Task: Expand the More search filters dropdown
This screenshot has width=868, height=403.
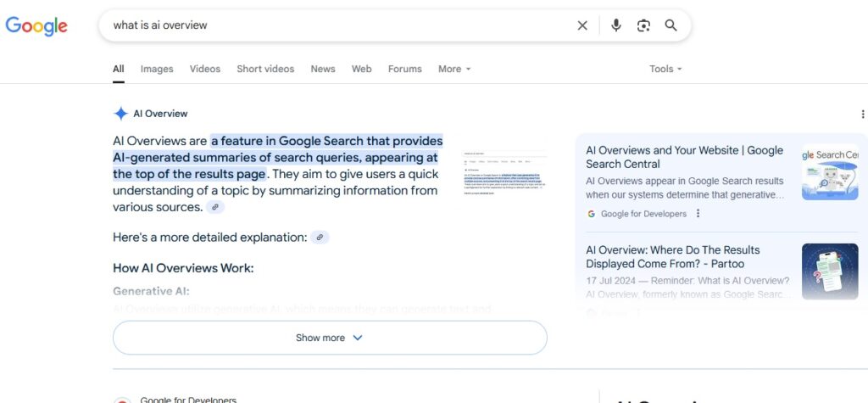Action: [x=453, y=69]
